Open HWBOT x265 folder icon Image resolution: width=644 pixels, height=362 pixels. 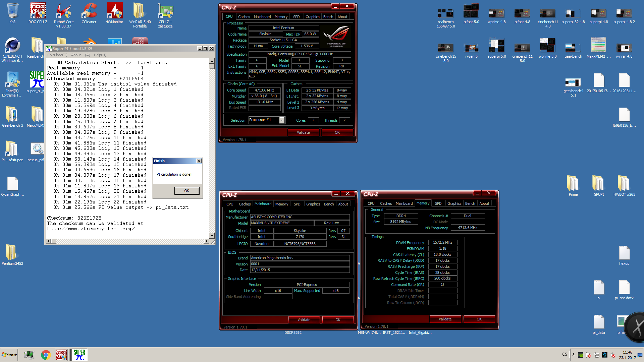(624, 185)
